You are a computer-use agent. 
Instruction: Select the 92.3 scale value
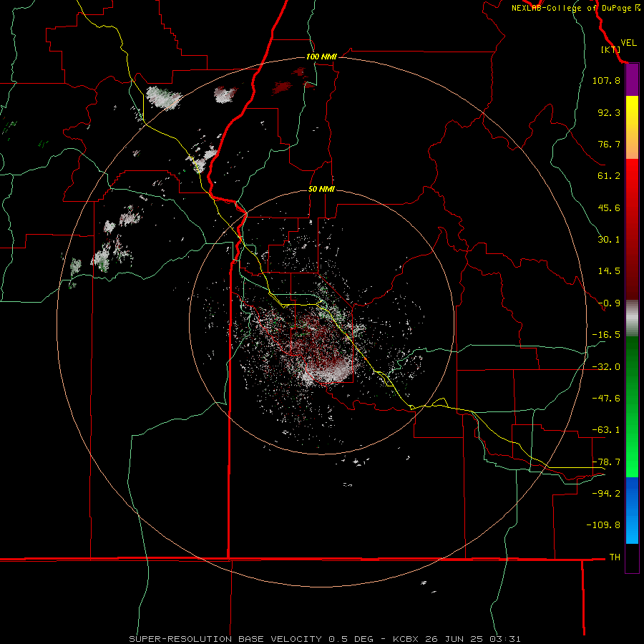(609, 112)
